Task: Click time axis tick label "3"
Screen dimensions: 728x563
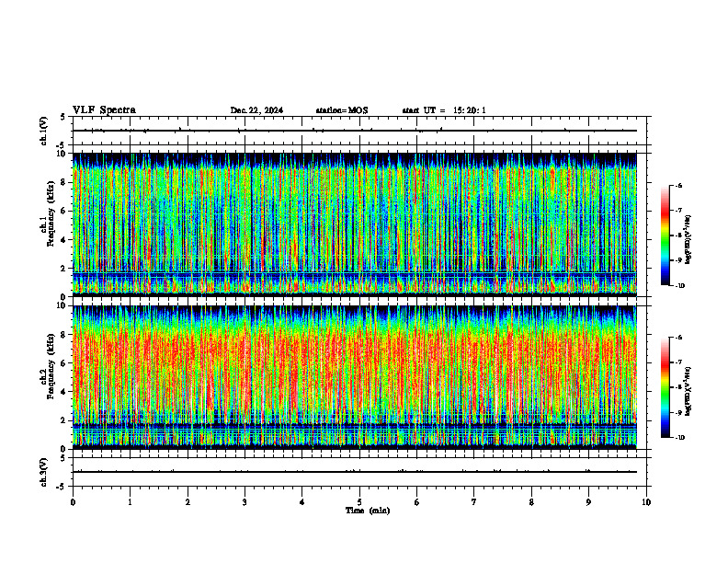Action: click(245, 502)
